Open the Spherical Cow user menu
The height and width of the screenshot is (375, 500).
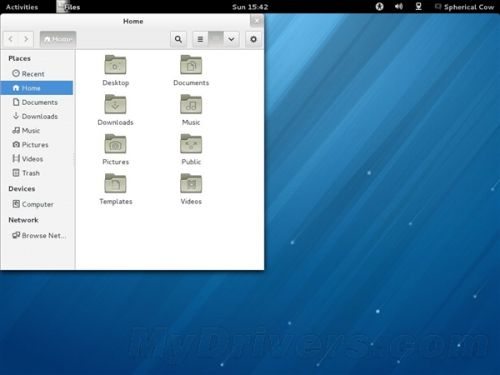tap(464, 7)
